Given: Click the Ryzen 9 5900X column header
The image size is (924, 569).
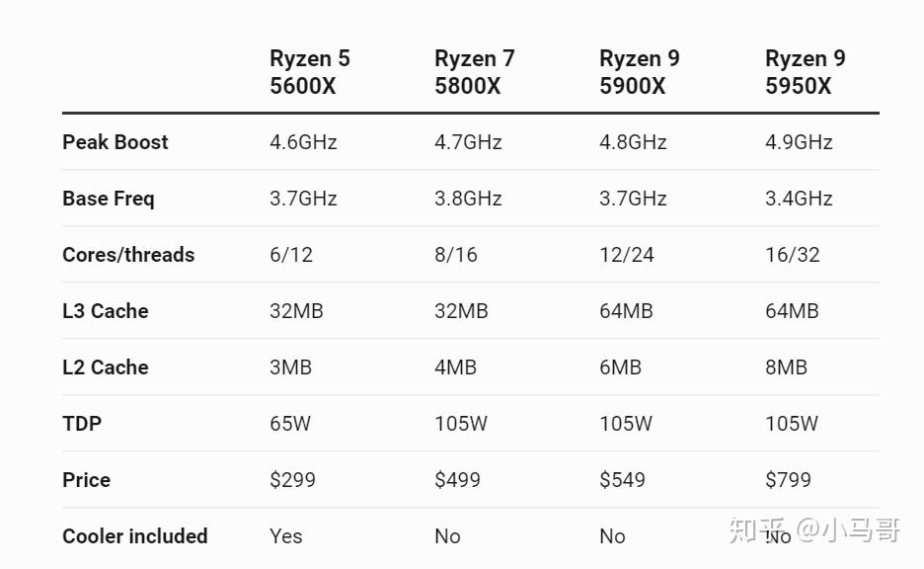Looking at the screenshot, I should point(639,72).
